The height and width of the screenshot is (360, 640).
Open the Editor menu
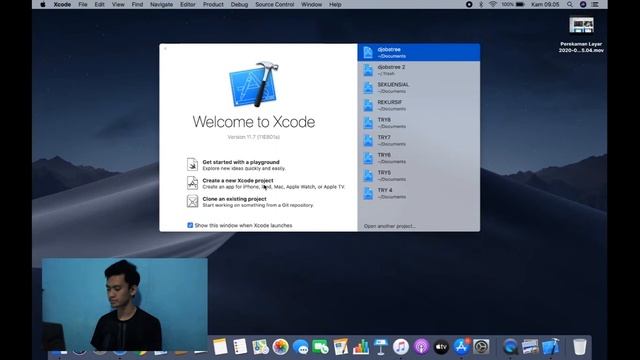pyautogui.click(x=188, y=4)
